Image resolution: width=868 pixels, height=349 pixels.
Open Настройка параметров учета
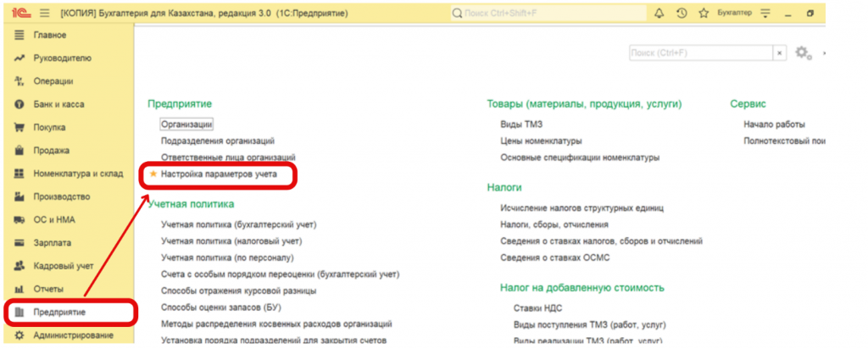click(219, 174)
